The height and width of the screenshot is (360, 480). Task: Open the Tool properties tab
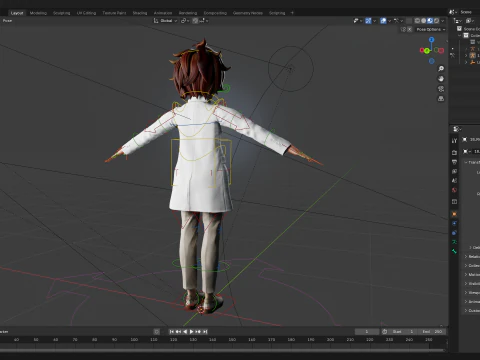[454, 141]
